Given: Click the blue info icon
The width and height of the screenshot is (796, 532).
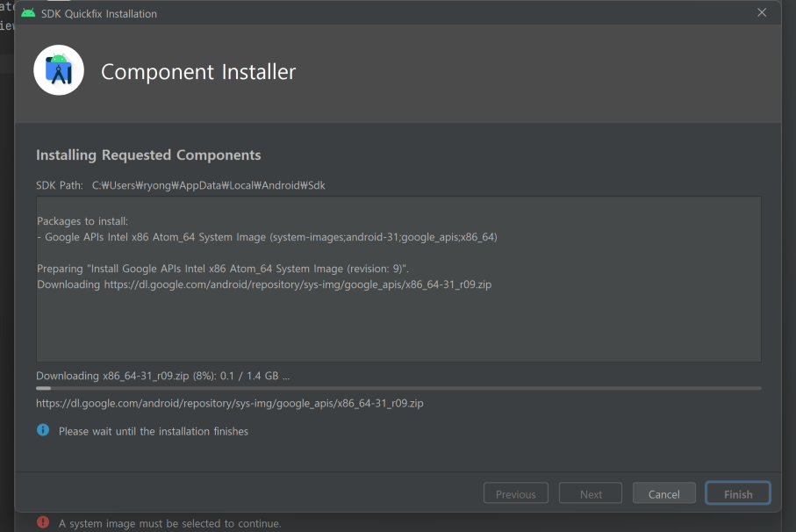Looking at the screenshot, I should click(x=43, y=430).
